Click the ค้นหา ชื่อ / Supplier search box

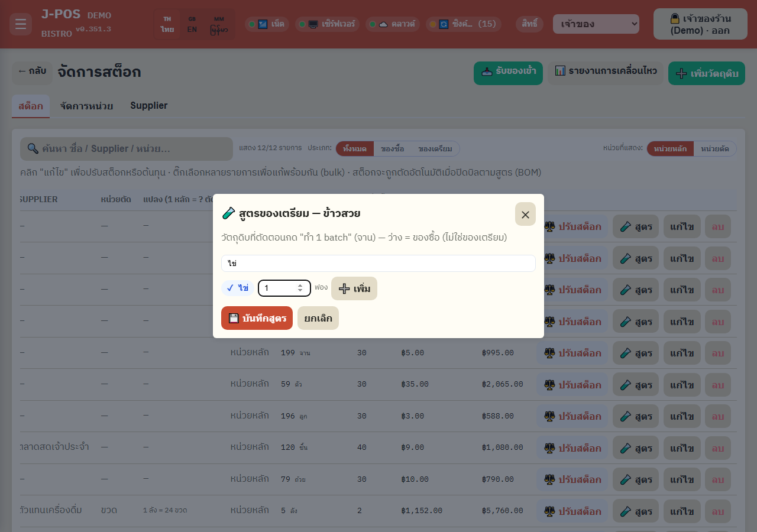coord(127,149)
